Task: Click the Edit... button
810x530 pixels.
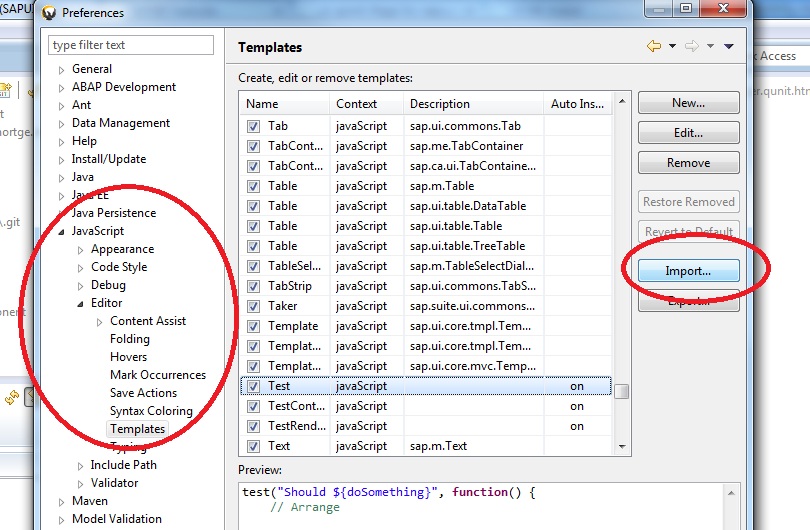Action: point(688,133)
